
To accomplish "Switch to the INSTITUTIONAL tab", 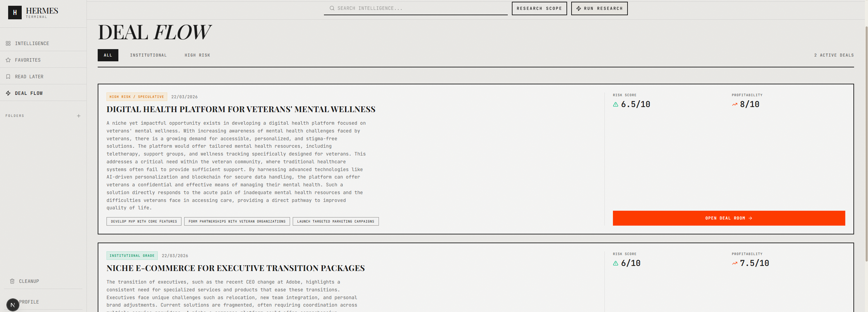I will click(x=148, y=55).
